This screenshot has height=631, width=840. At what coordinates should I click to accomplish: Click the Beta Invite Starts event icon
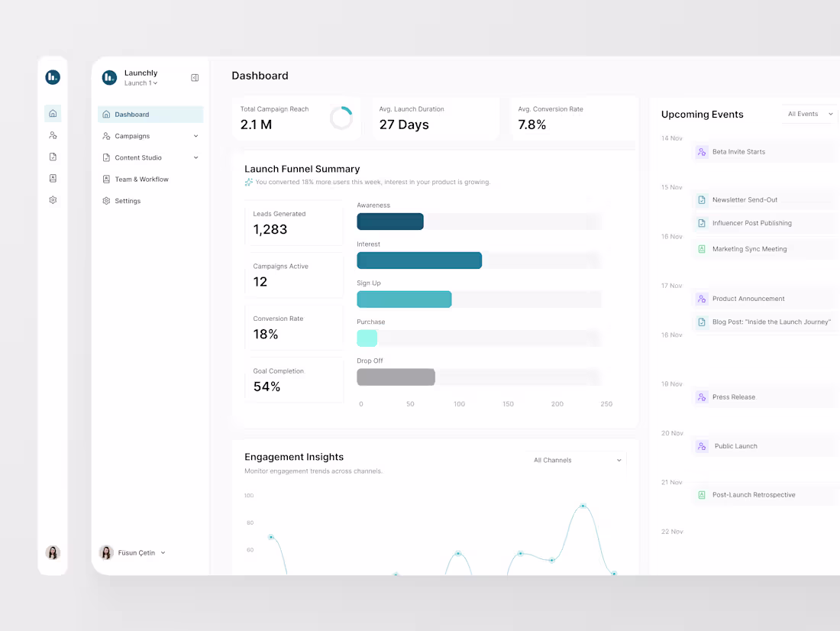click(x=701, y=152)
